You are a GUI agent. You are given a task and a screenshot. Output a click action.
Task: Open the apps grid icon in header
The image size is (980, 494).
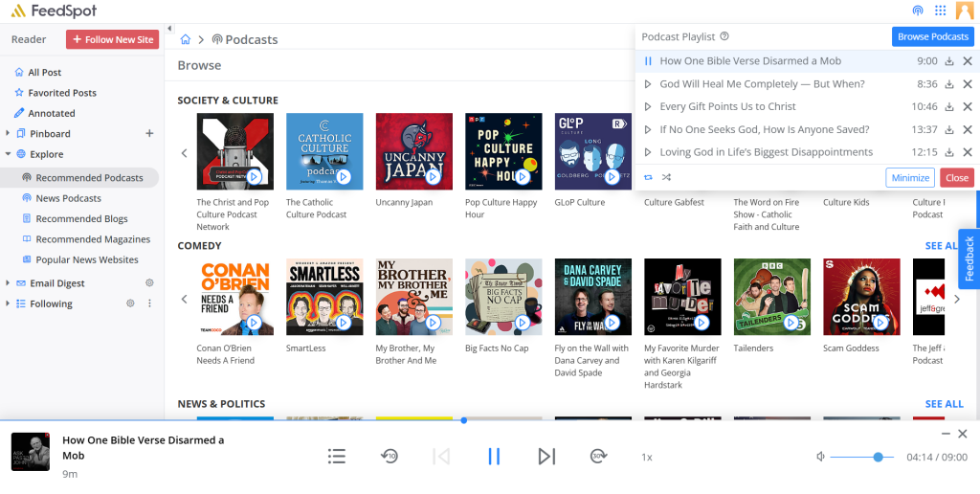(940, 11)
